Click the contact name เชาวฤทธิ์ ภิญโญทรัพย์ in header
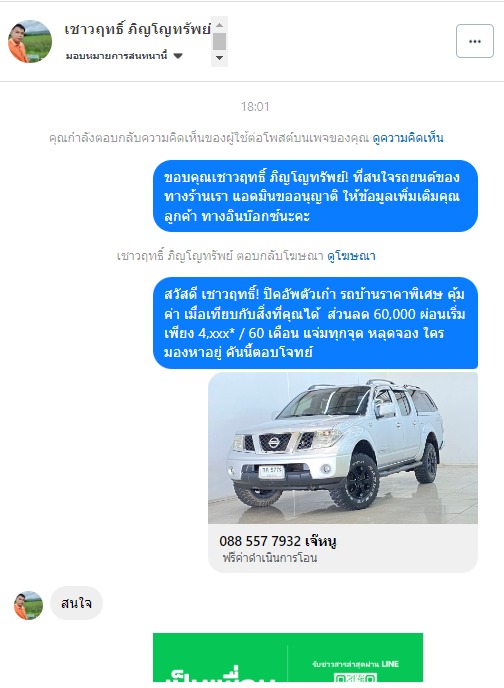Screen dimensions: 504x688 point(137,29)
